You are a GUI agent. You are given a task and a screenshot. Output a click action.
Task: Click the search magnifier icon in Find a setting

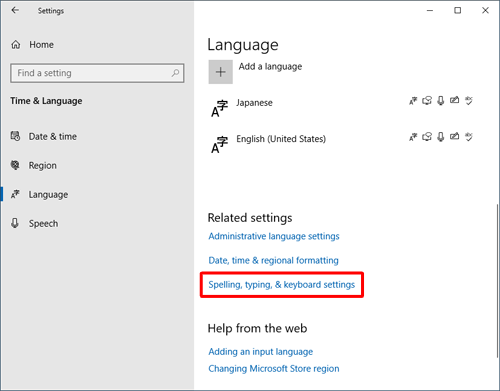coord(175,73)
